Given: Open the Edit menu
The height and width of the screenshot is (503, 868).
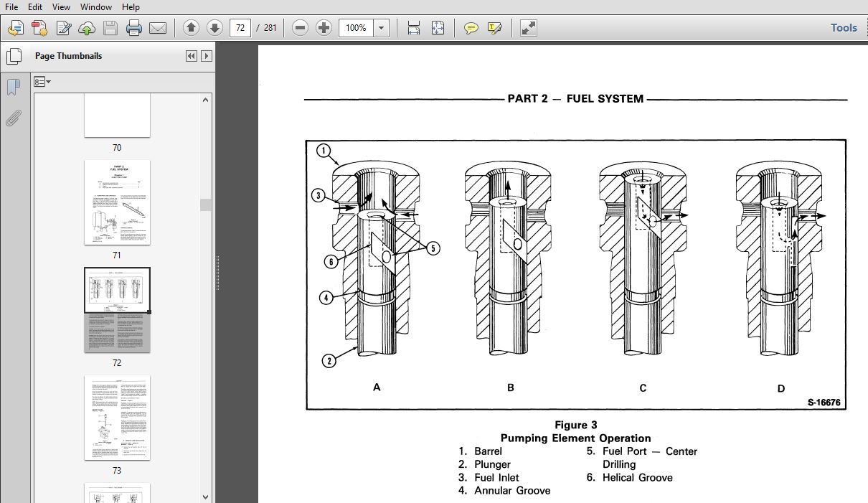Looking at the screenshot, I should coord(34,6).
